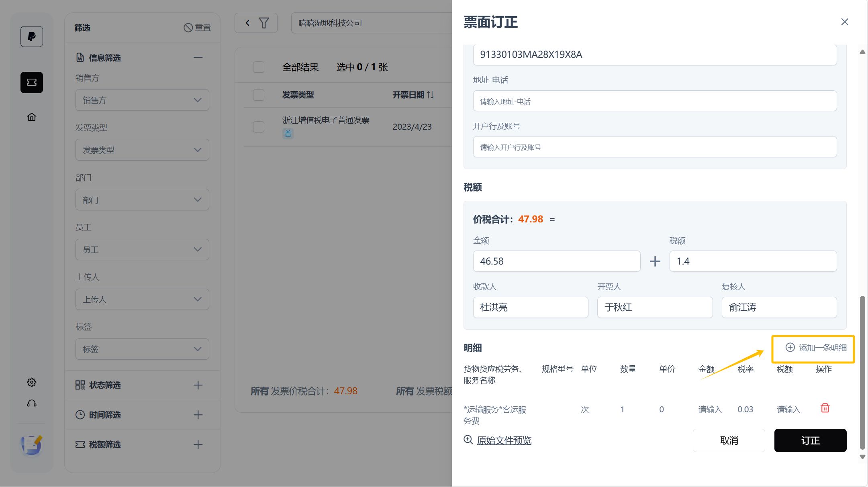Click the 重置 reset filter button
868x487 pixels.
197,28
